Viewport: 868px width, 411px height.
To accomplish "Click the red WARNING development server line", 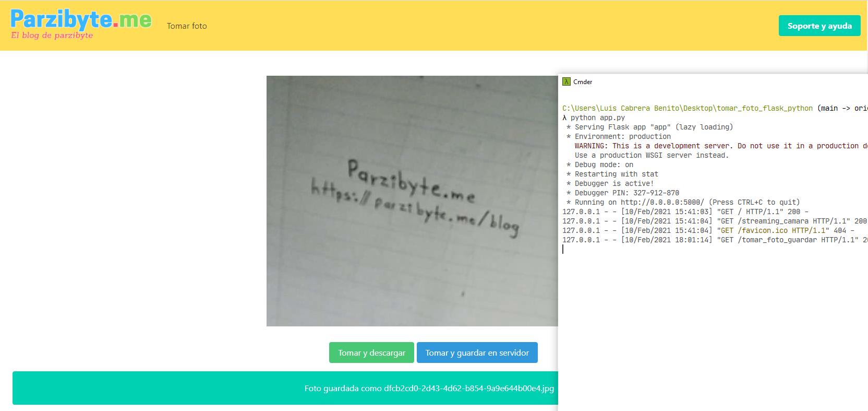I will (721, 146).
